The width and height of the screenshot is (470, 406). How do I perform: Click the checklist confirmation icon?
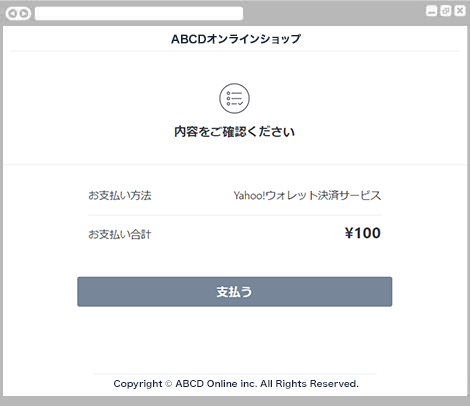coord(234,98)
